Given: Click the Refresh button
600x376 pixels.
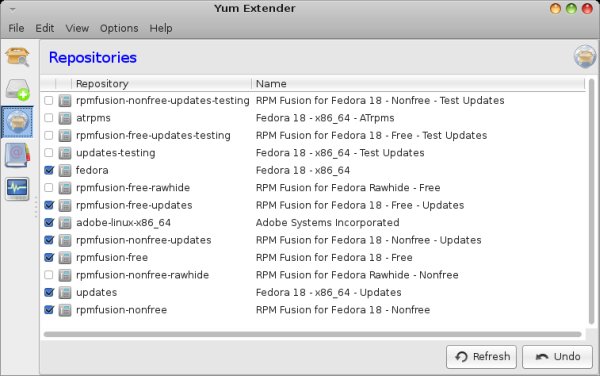Looking at the screenshot, I should 481,357.
